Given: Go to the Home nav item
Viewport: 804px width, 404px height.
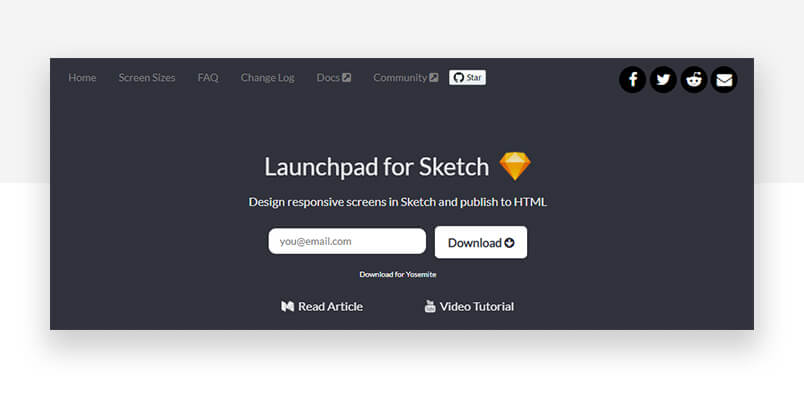Looking at the screenshot, I should 82,77.
